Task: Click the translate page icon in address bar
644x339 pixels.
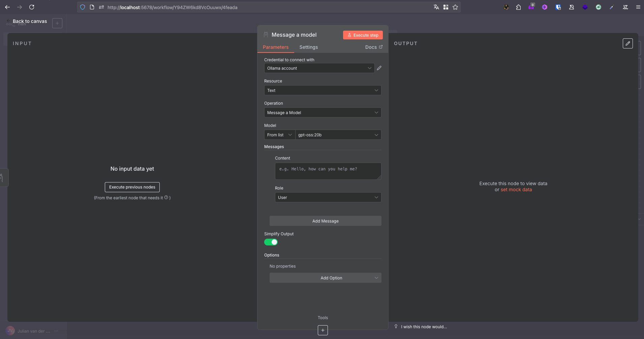Action: (436, 7)
